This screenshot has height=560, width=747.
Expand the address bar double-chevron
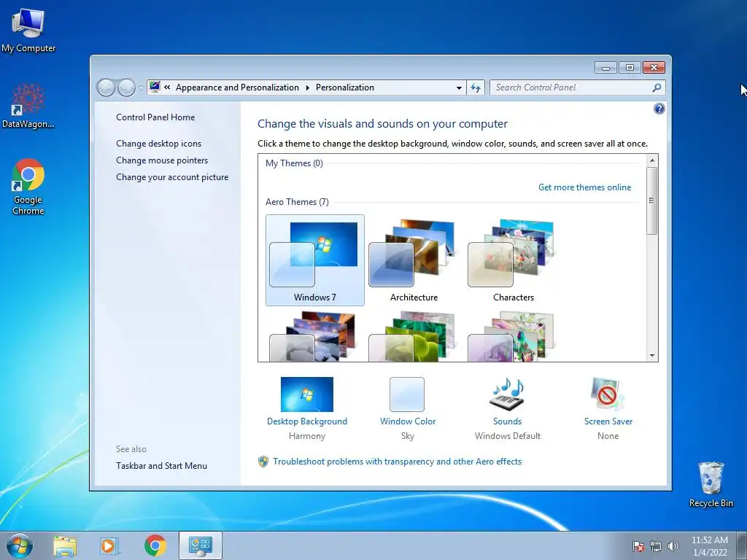coord(167,87)
